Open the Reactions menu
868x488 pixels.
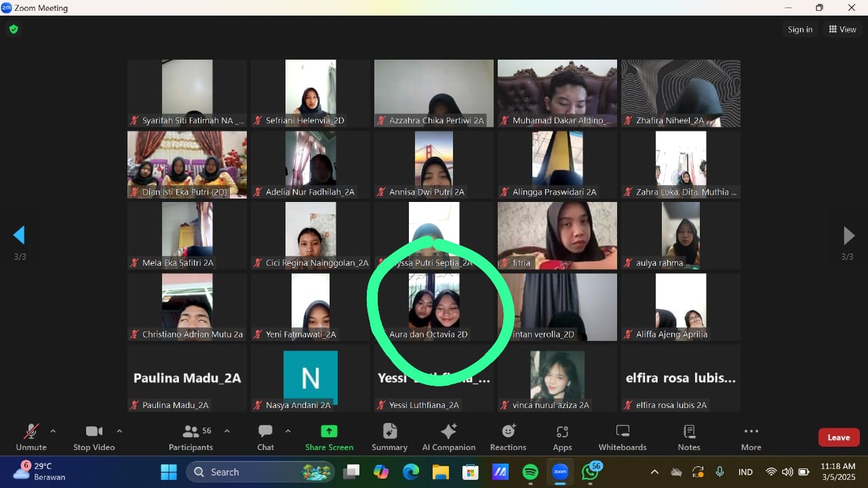pos(508,437)
